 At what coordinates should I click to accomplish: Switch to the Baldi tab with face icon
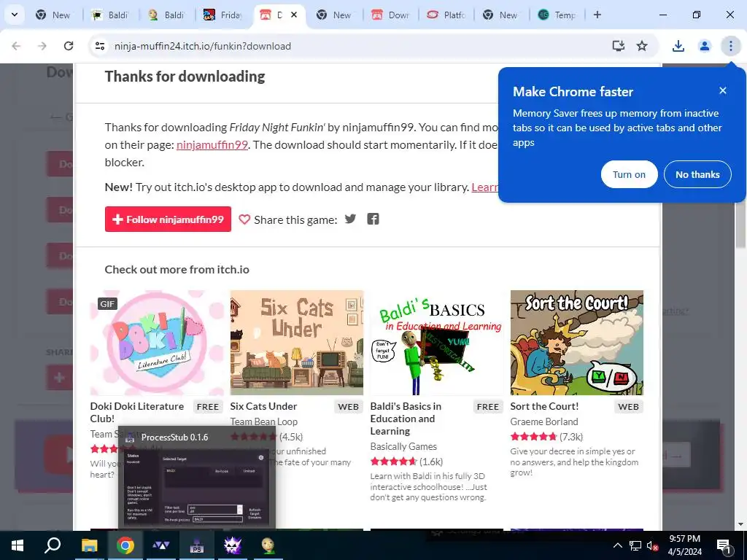pyautogui.click(x=166, y=15)
